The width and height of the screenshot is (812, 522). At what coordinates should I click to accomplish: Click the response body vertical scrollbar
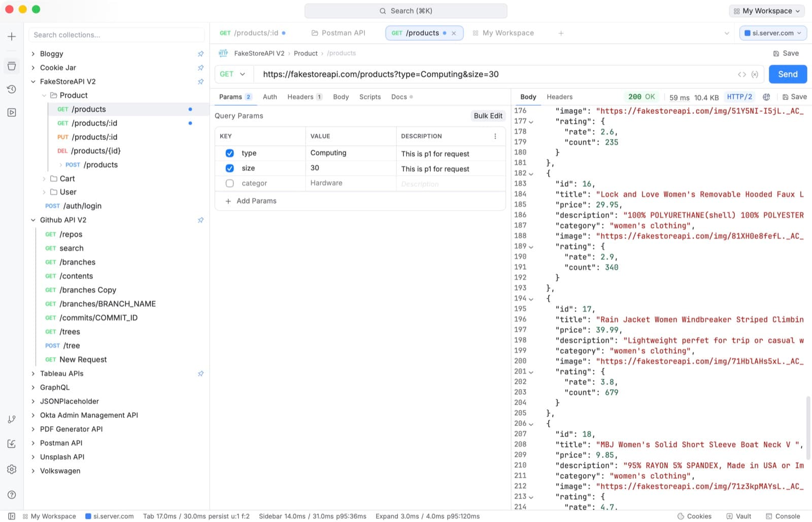click(808, 429)
